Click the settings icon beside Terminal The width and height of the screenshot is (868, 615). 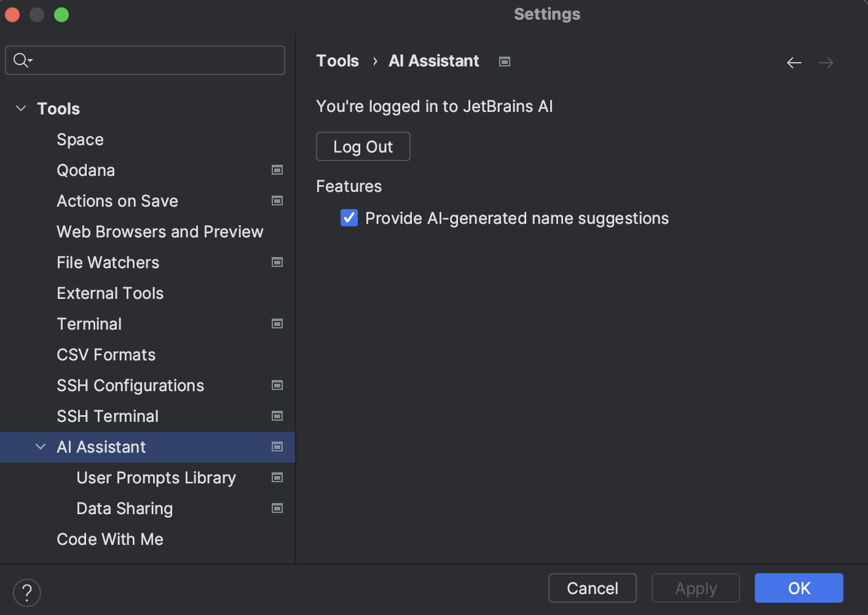[277, 323]
